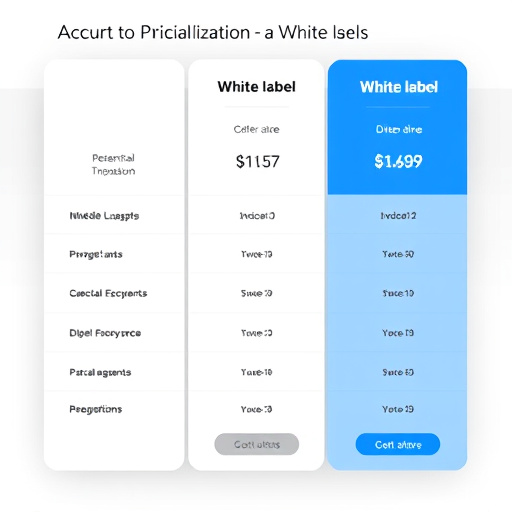Click the 'Patcal agcents' feature row label

(x=100, y=372)
